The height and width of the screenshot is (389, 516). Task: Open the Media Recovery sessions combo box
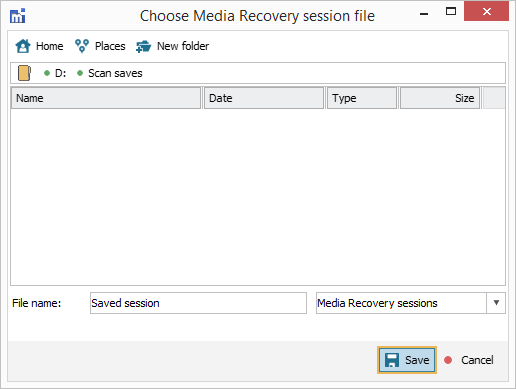pos(411,303)
